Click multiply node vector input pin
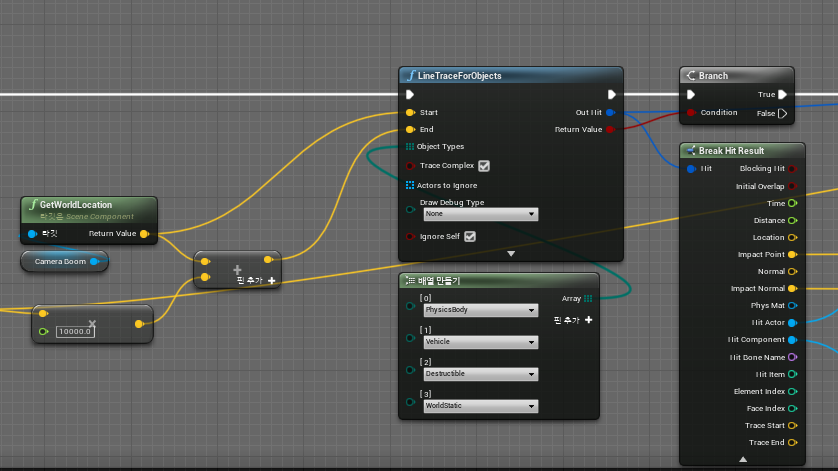 point(43,313)
